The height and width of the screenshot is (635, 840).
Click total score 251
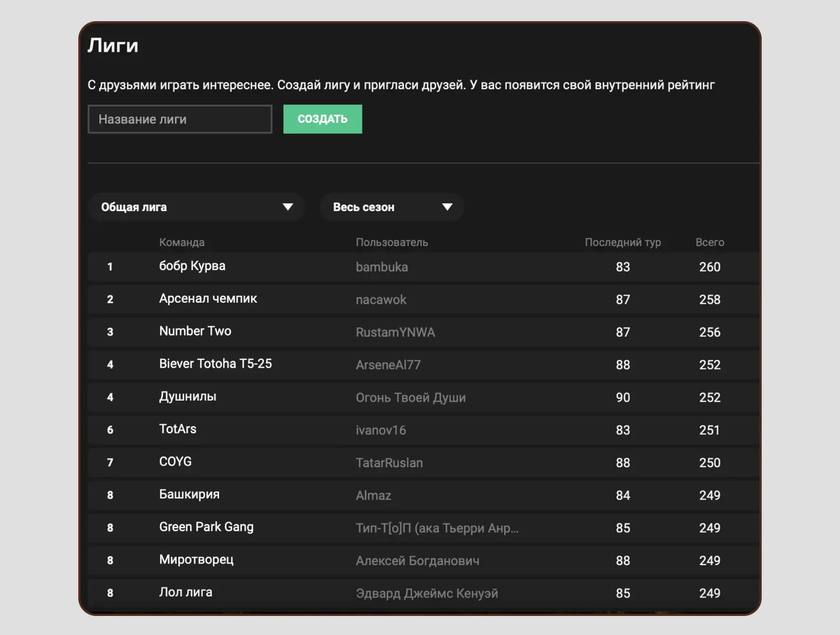[x=710, y=430]
